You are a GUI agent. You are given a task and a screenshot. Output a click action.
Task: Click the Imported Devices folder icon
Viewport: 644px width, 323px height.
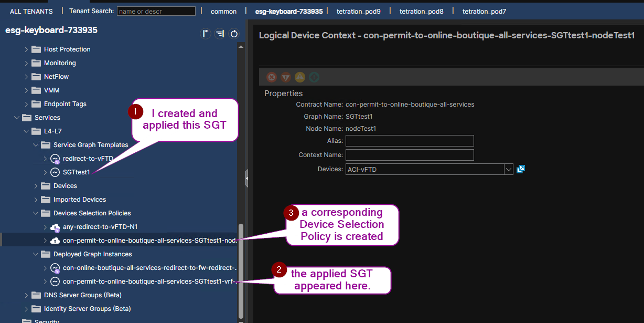click(x=46, y=200)
